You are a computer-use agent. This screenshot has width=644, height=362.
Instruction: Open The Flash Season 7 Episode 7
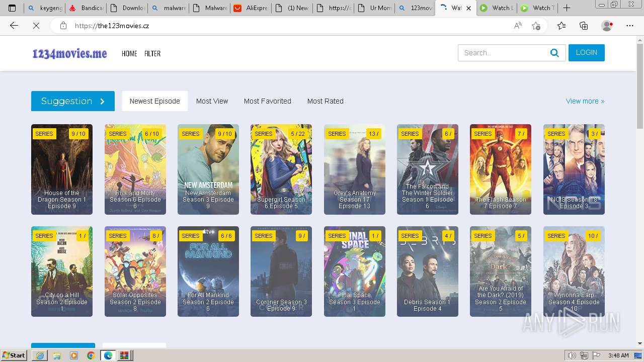coord(501,169)
